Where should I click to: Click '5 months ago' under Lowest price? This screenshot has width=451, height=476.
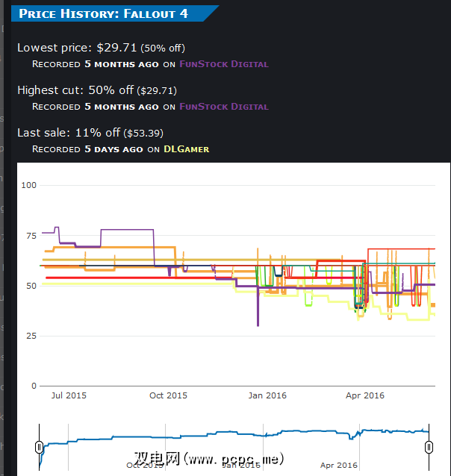(x=122, y=64)
